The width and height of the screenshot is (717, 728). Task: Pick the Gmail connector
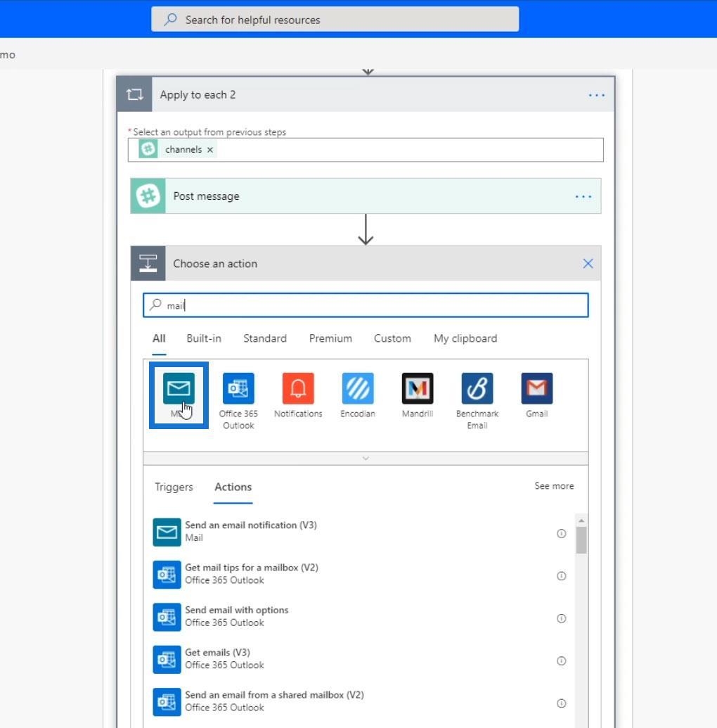[x=537, y=388]
